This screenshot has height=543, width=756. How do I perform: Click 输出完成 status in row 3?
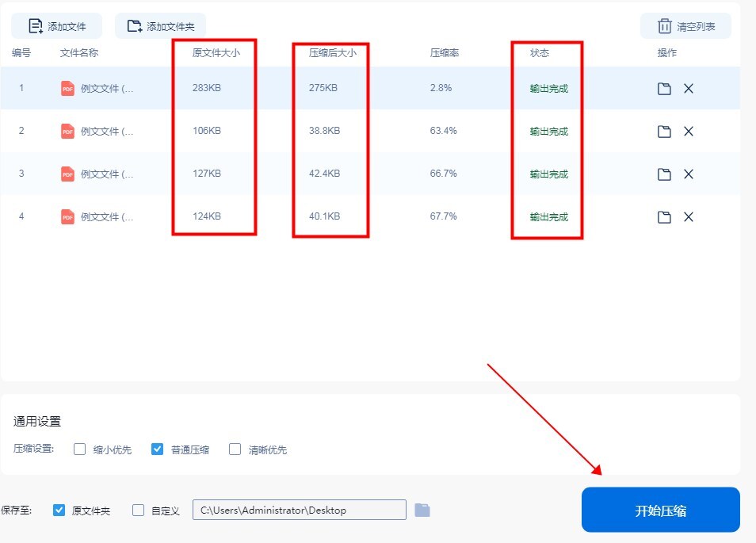[x=549, y=174]
